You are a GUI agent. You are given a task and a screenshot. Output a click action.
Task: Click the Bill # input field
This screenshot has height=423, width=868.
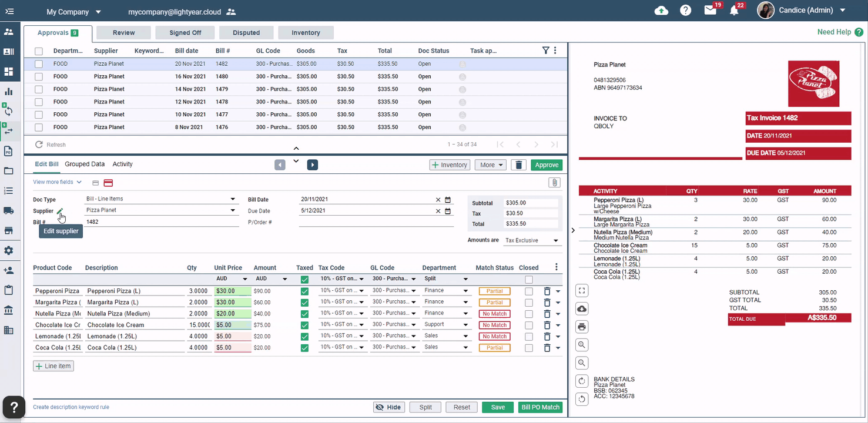[162, 222]
